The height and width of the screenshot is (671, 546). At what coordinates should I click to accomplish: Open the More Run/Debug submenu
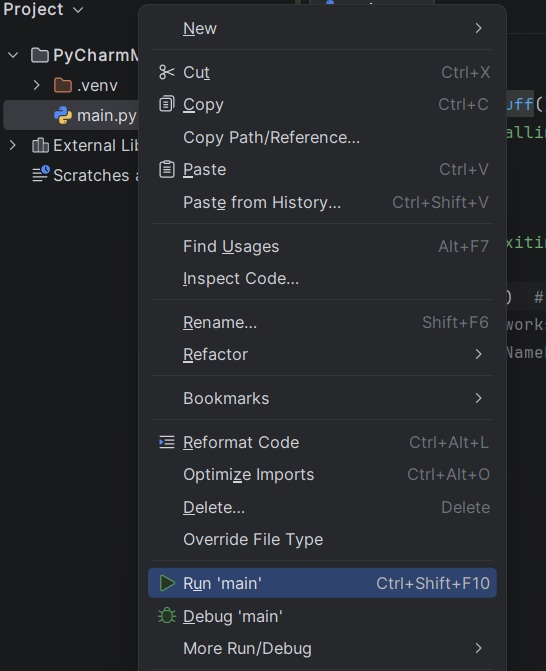[322, 648]
